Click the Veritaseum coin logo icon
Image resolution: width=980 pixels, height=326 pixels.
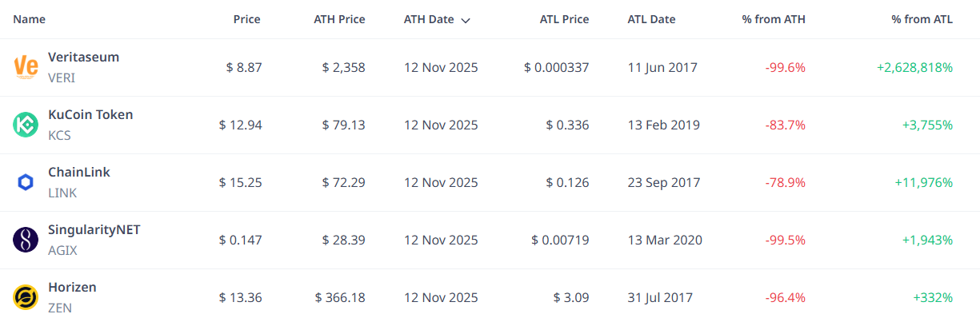pos(26,67)
